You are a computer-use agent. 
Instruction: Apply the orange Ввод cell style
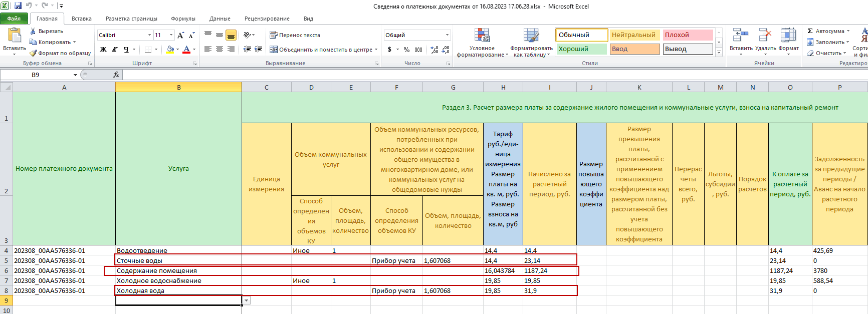pyautogui.click(x=634, y=49)
